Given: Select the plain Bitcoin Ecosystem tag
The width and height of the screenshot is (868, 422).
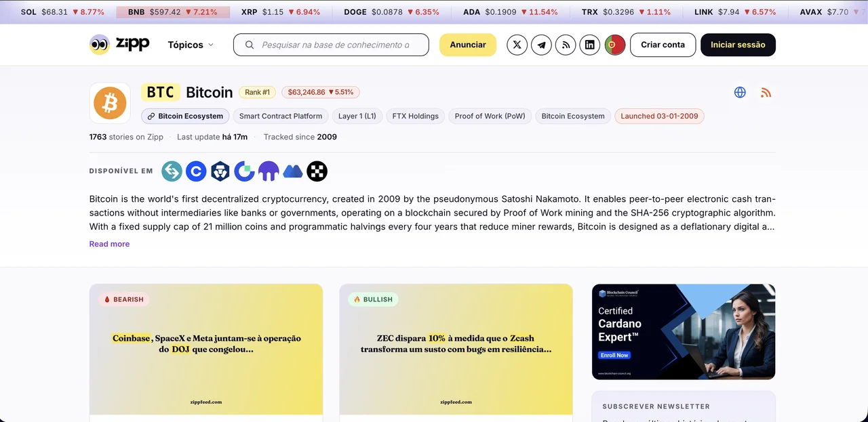Looking at the screenshot, I should click(x=573, y=116).
